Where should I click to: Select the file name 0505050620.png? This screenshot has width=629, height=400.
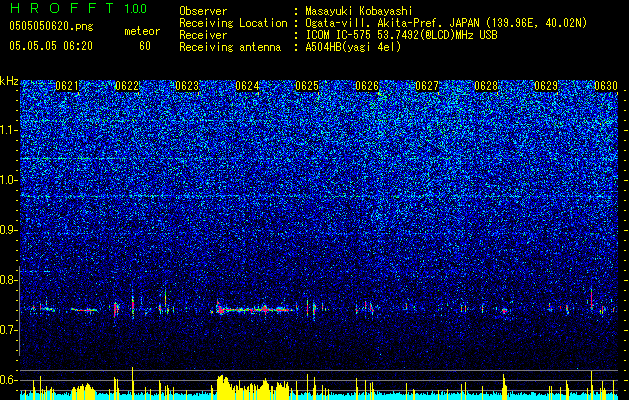click(51, 26)
